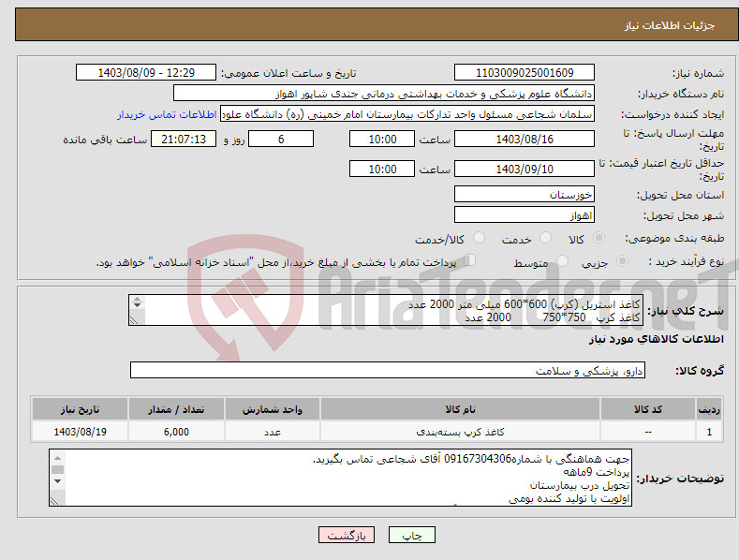This screenshot has height=560, width=739.
Task: Click the واحد شمارش column header
Action: [x=273, y=409]
